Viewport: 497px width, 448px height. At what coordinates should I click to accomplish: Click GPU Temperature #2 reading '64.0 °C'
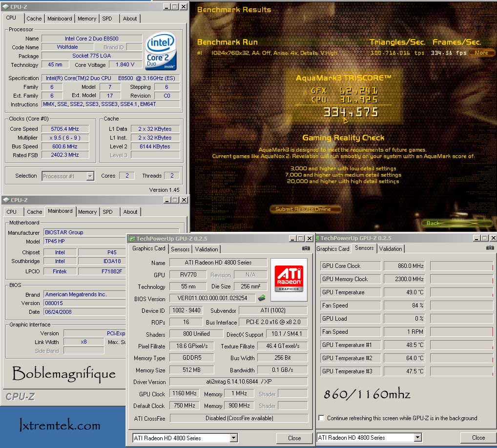(404, 358)
